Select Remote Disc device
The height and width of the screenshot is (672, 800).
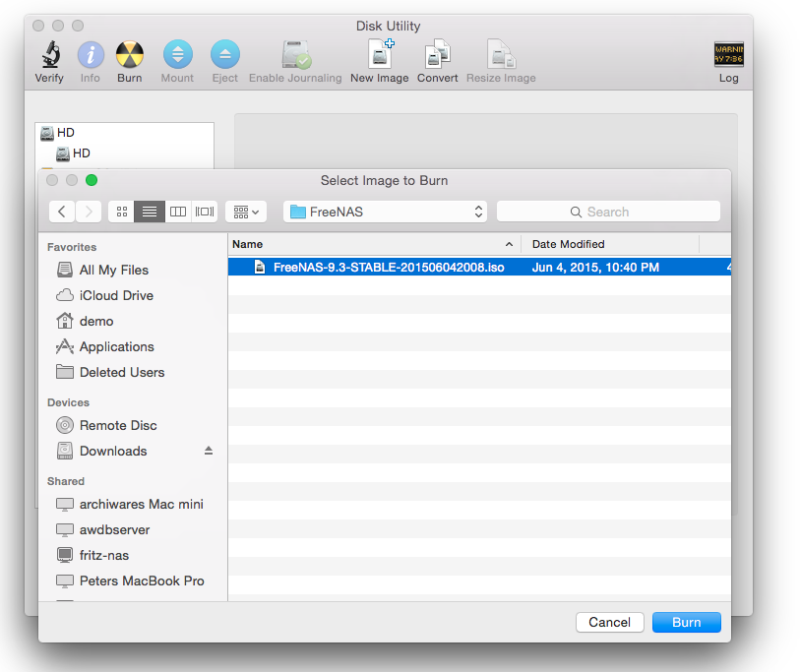(106, 426)
